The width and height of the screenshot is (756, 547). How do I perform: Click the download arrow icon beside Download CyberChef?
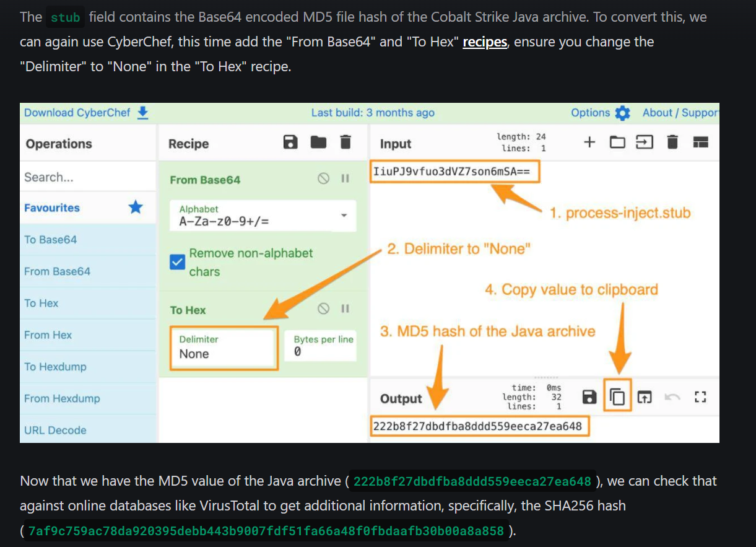(143, 113)
